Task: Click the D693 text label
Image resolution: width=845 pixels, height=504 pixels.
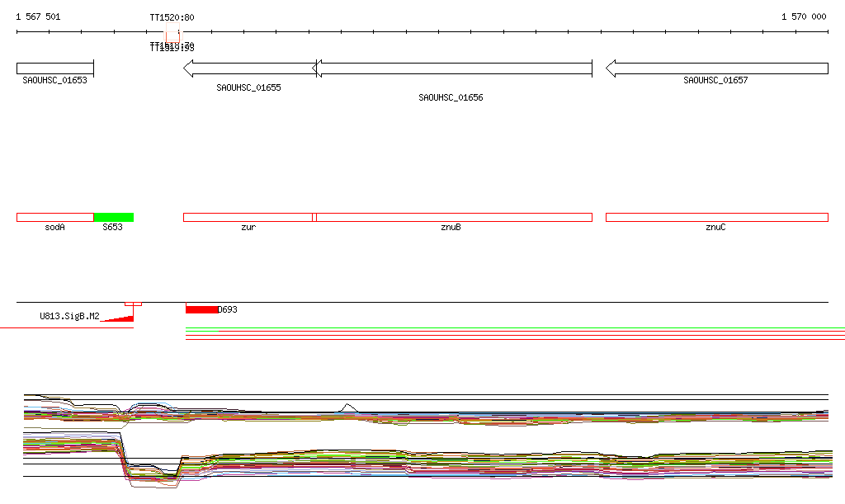Action: pos(228,309)
